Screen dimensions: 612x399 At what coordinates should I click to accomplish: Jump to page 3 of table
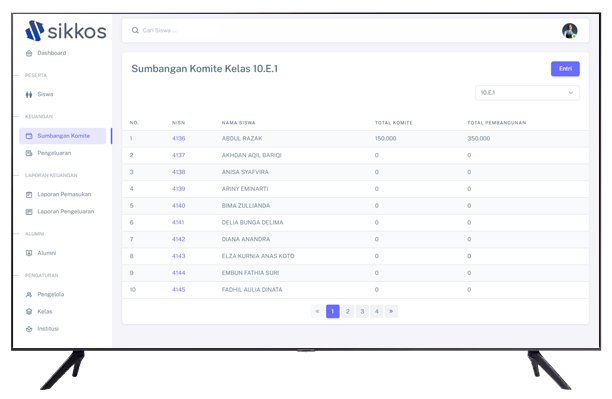(x=362, y=311)
